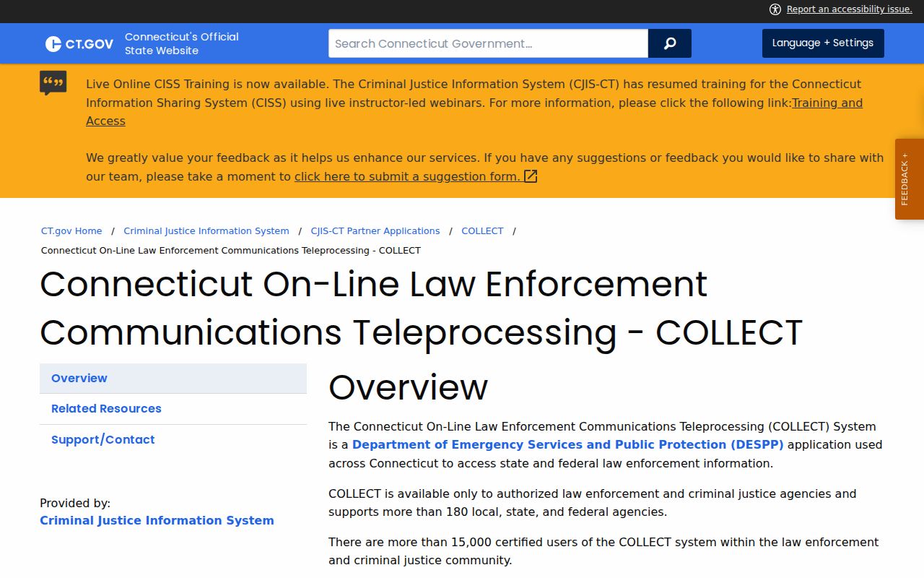Go to Support/Contact in the side menu
This screenshot has width=924, height=578.
tap(173, 440)
